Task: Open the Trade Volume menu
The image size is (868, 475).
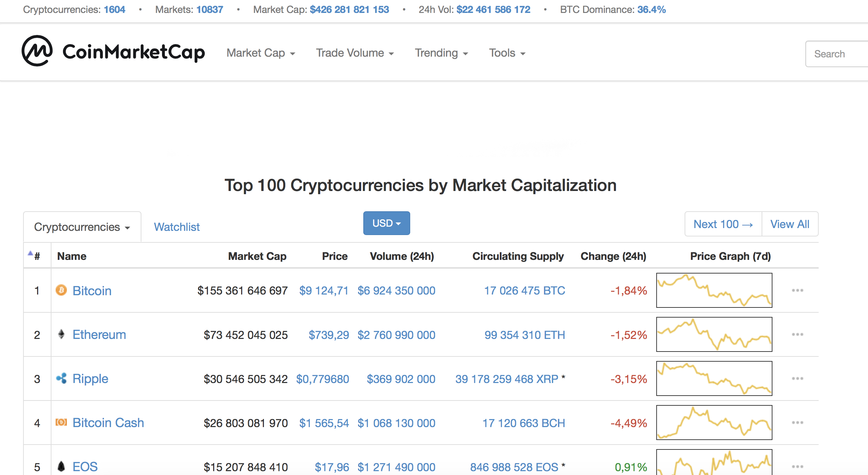Action: click(x=355, y=53)
